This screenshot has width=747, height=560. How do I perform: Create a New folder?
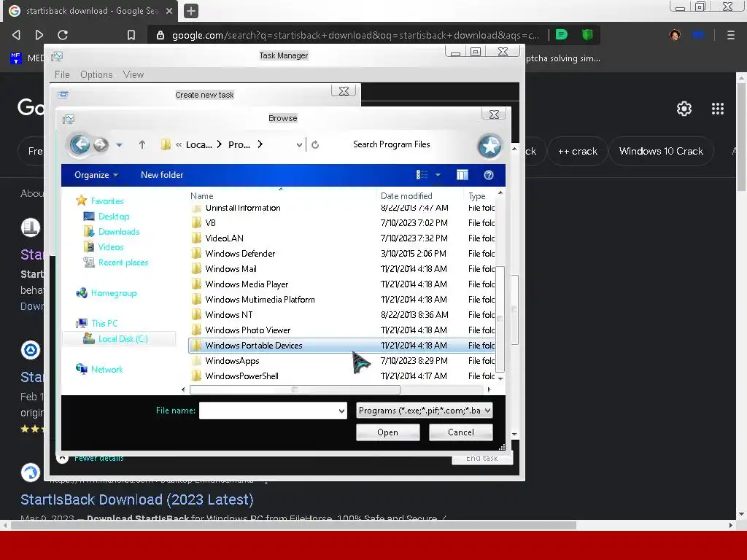pos(162,175)
